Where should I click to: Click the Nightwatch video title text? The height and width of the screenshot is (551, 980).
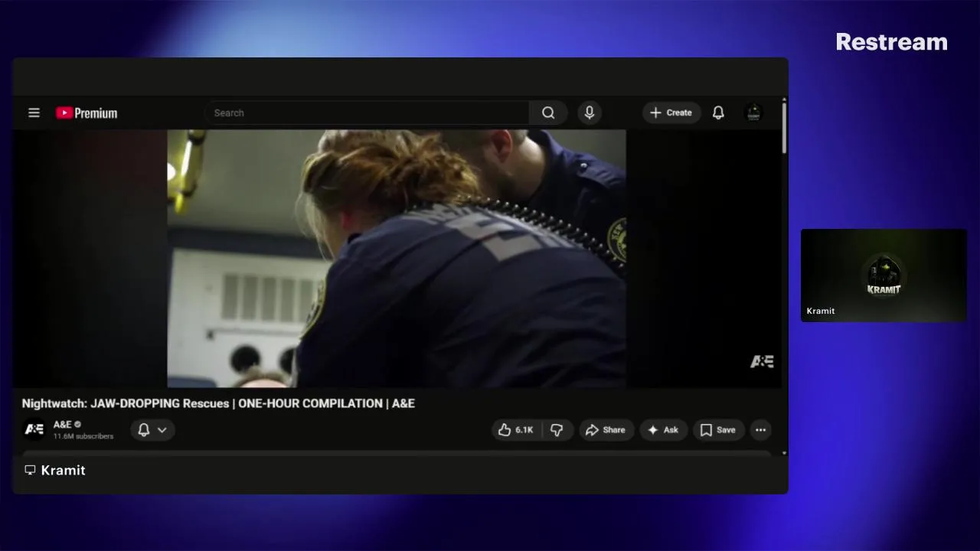(x=218, y=403)
